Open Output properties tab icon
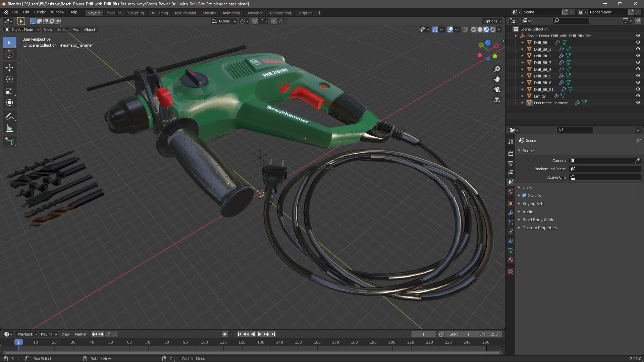Screen dimensions: 644x362 pos(511,163)
